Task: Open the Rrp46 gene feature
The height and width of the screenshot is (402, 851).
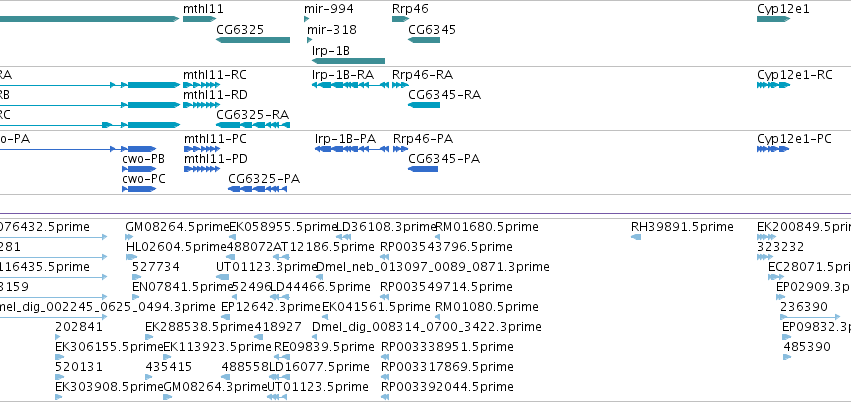Action: tap(401, 19)
